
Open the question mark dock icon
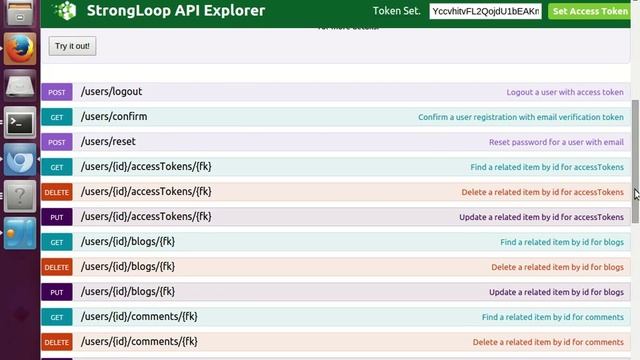click(20, 196)
